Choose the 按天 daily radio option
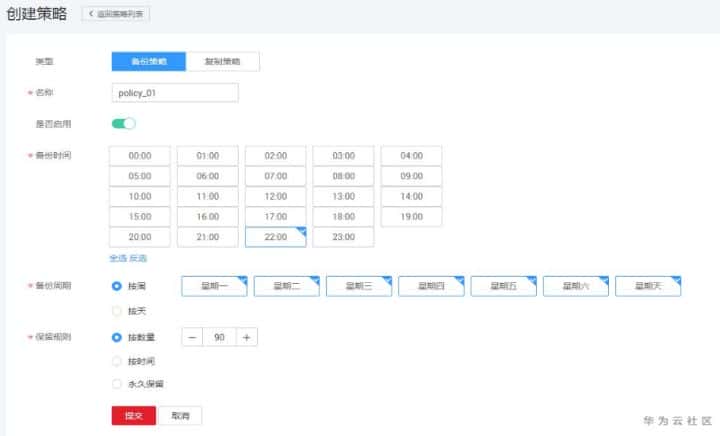 tap(117, 311)
